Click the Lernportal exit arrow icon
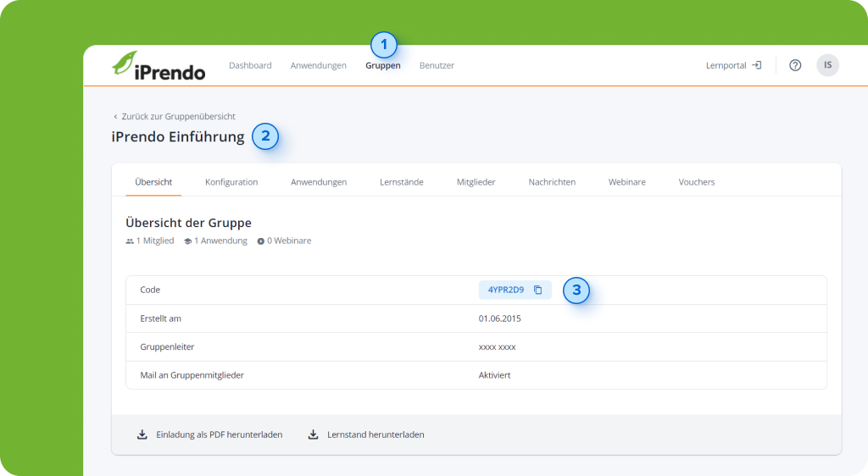 click(x=757, y=65)
